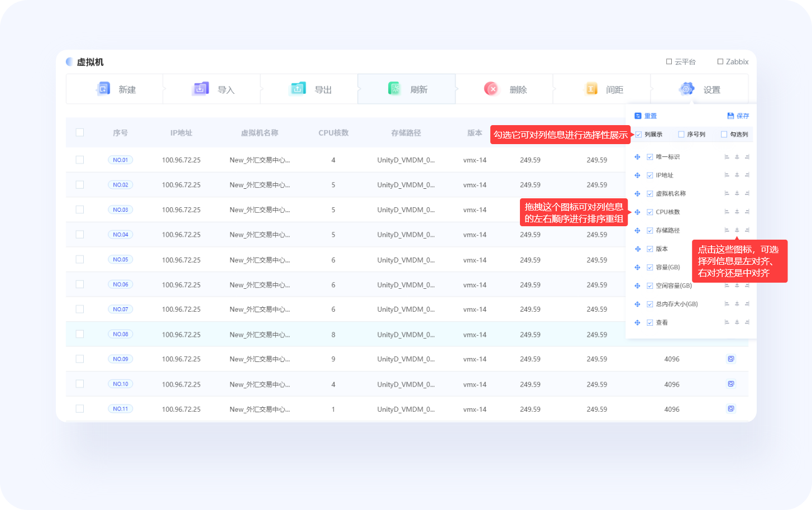This screenshot has height=510, width=812.
Task: Click the 新建 (New) toolbar button
Action: click(x=114, y=89)
